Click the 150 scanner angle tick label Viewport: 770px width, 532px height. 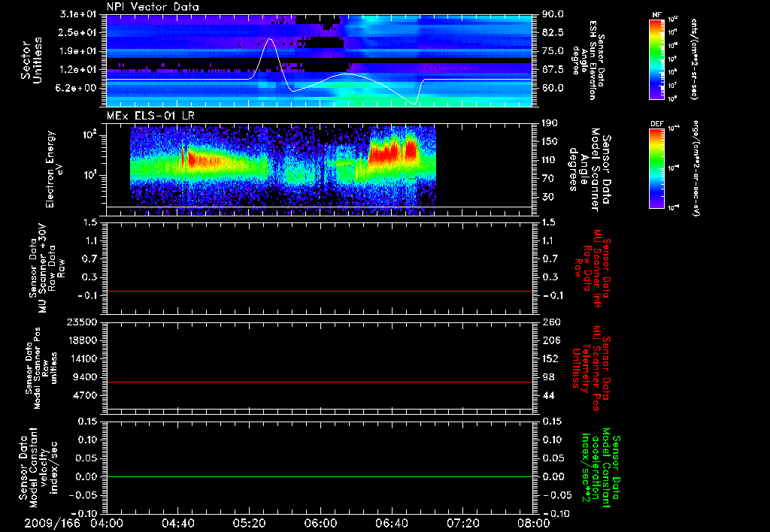(x=550, y=141)
